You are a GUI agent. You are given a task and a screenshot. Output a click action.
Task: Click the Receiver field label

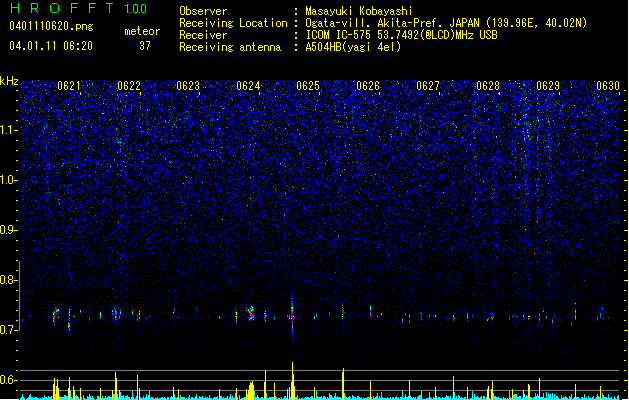[203, 35]
